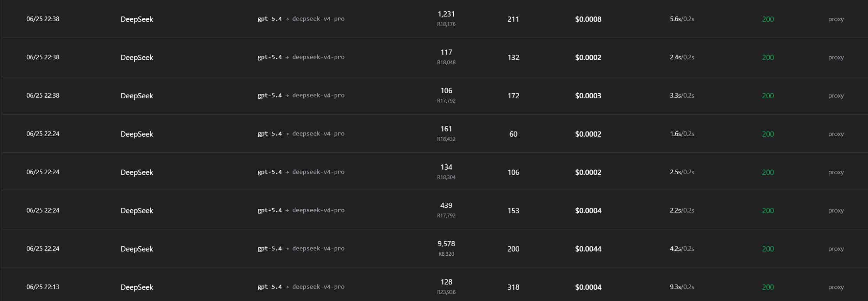Select the 211 output token count
The width and height of the screenshot is (868, 301).
[513, 19]
